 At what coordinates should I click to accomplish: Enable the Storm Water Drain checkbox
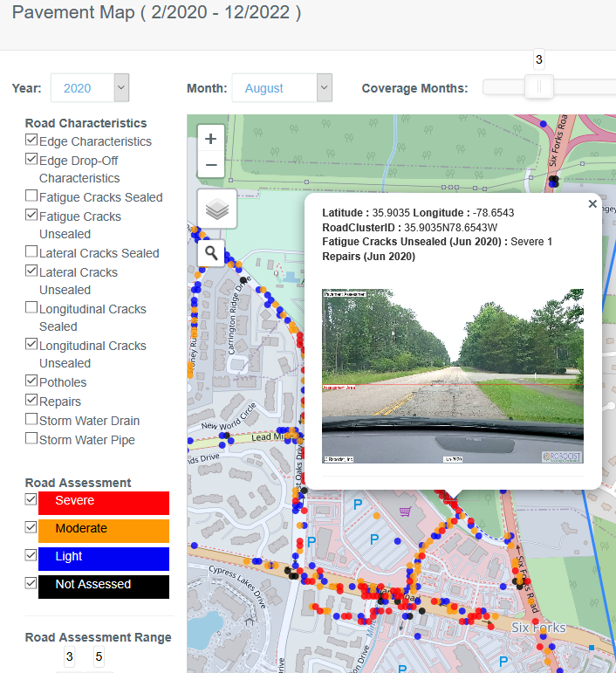coord(31,420)
